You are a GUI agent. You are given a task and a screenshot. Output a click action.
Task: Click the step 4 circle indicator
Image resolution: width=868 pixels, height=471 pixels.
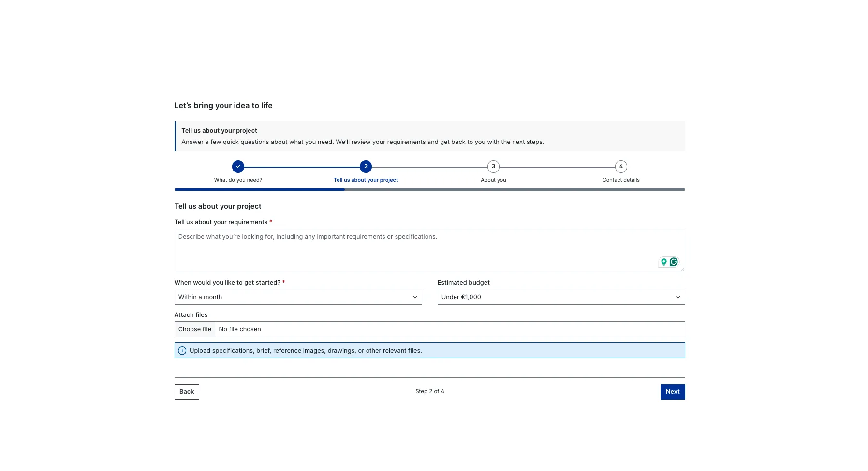[621, 167]
